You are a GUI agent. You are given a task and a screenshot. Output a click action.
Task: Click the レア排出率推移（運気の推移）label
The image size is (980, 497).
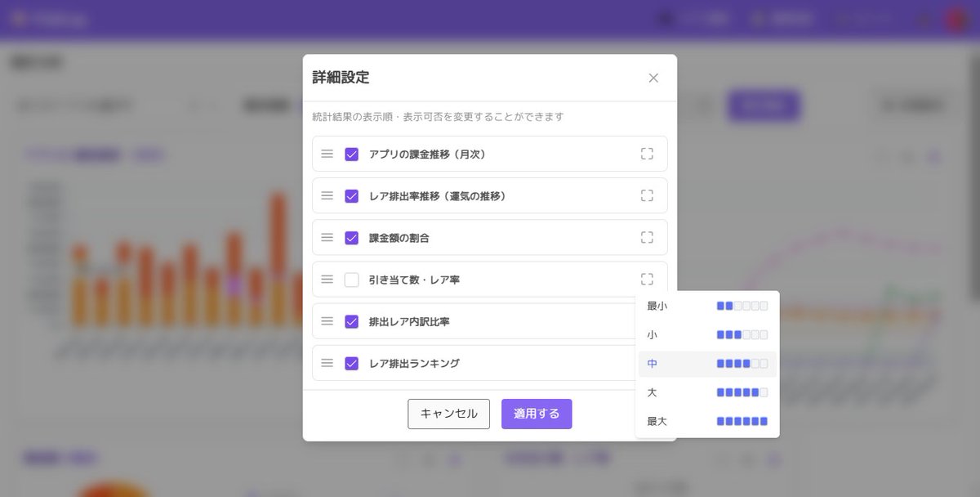click(x=438, y=196)
